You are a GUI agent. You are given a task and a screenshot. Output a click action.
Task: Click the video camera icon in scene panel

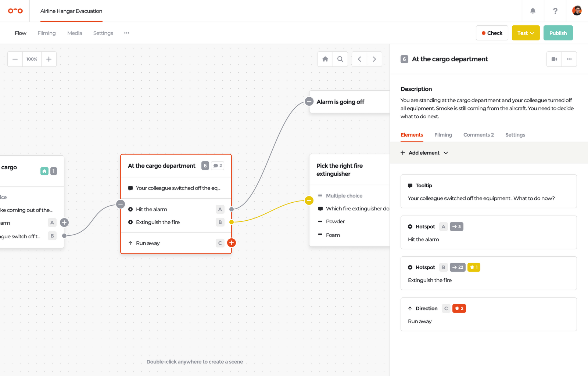554,59
